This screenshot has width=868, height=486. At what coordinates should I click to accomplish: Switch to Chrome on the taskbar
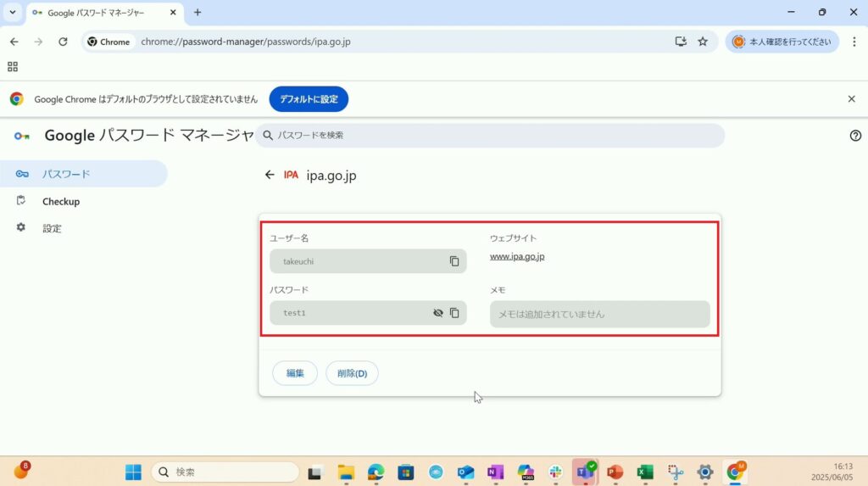point(735,472)
